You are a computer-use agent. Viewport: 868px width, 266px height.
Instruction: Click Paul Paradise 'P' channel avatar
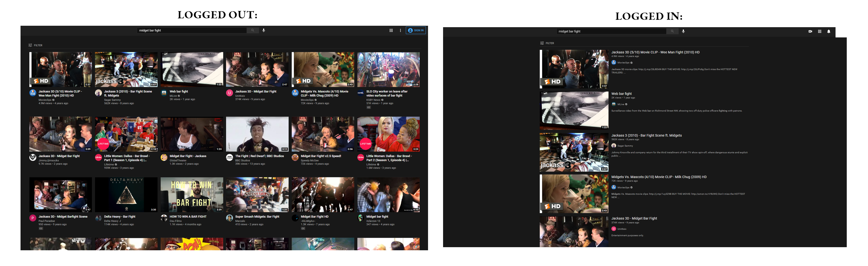pyautogui.click(x=33, y=218)
